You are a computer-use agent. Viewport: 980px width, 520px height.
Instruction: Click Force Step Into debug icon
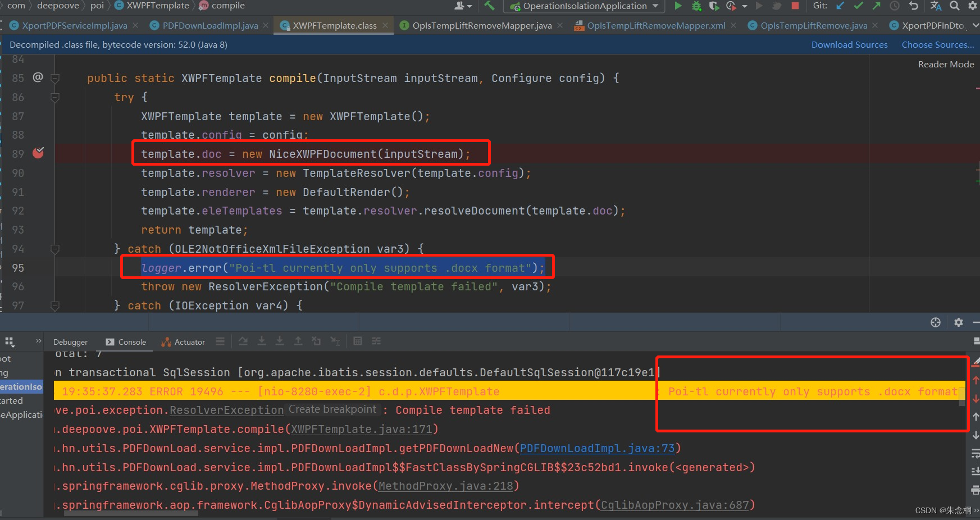tap(280, 341)
